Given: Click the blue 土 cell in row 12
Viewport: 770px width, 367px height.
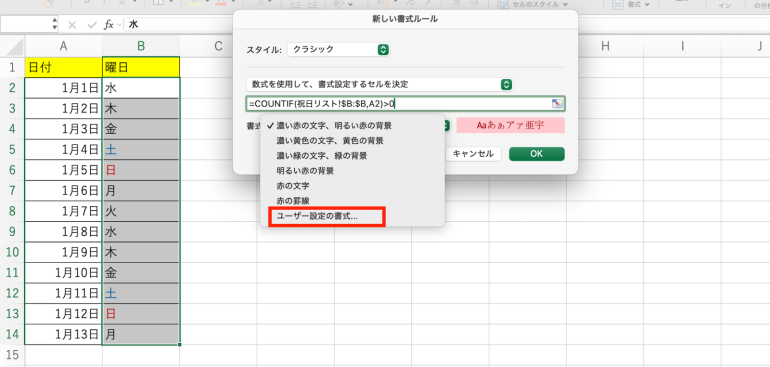Looking at the screenshot, I should coord(141,293).
